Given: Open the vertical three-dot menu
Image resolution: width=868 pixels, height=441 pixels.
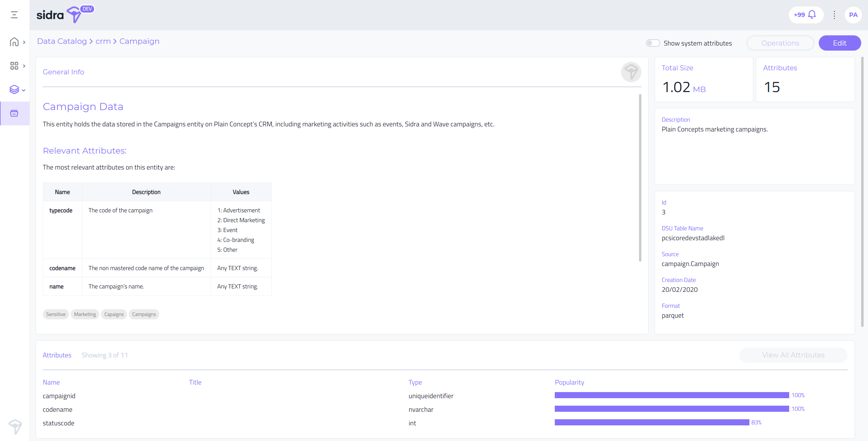Looking at the screenshot, I should 834,15.
